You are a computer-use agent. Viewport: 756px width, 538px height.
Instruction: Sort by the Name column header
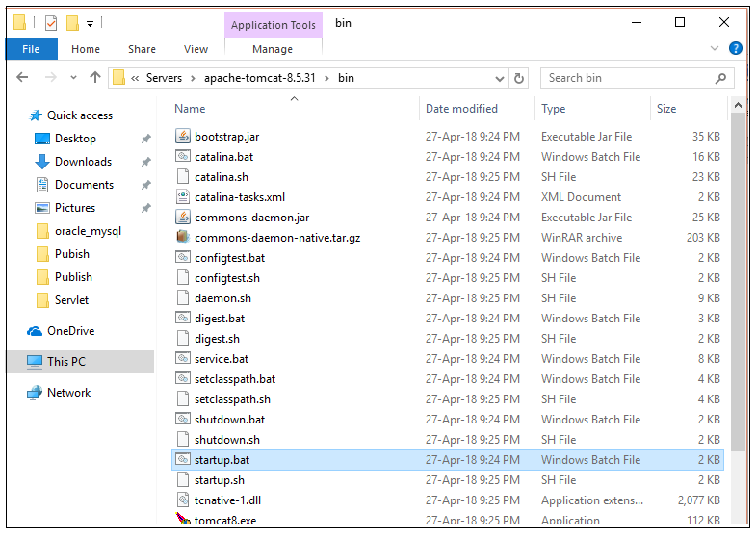click(x=295, y=109)
